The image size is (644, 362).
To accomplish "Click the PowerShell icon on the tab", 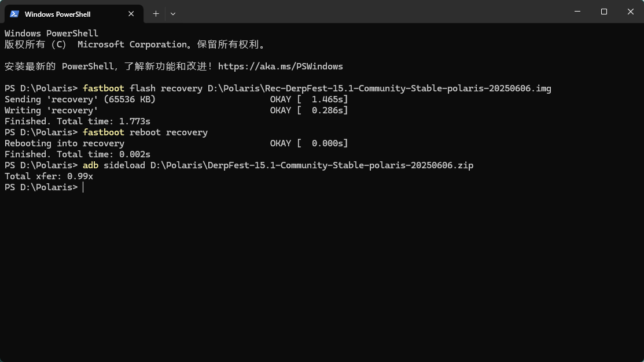I will [14, 14].
